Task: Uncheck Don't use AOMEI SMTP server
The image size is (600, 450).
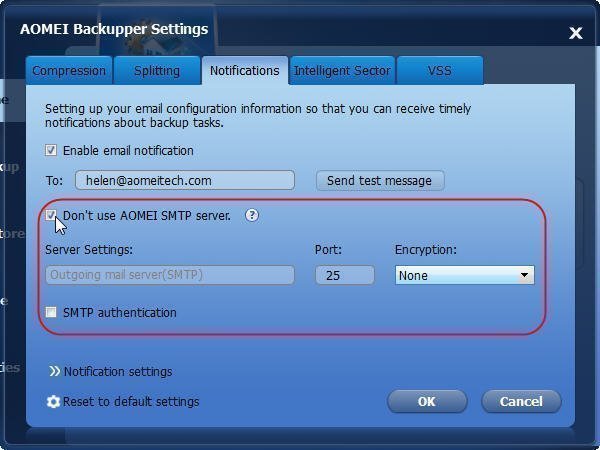Action: [51, 215]
